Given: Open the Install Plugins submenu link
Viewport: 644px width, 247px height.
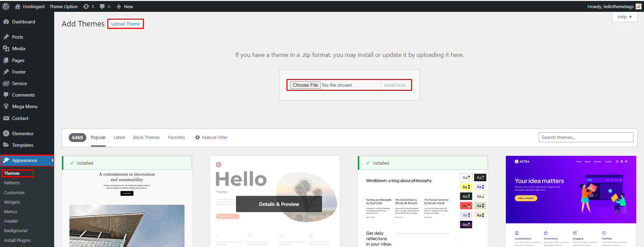Looking at the screenshot, I should click(x=17, y=240).
